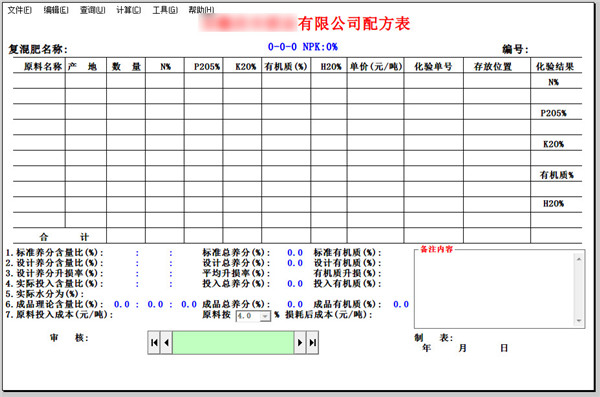Click the 存放位置 column header
Viewport: 600px width, 397px height.
pos(493,67)
